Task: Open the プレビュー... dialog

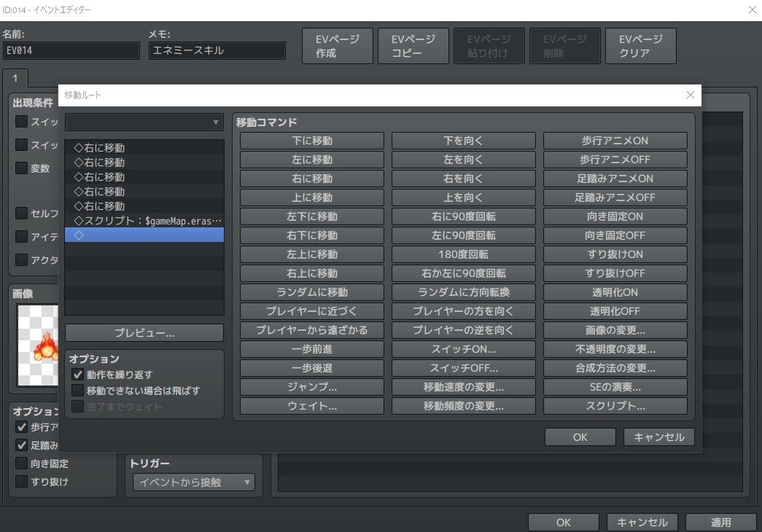Action: (x=144, y=332)
